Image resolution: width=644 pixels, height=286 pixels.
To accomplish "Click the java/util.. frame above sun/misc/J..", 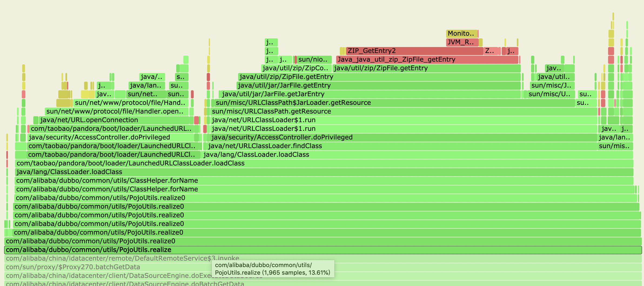I will [x=555, y=77].
